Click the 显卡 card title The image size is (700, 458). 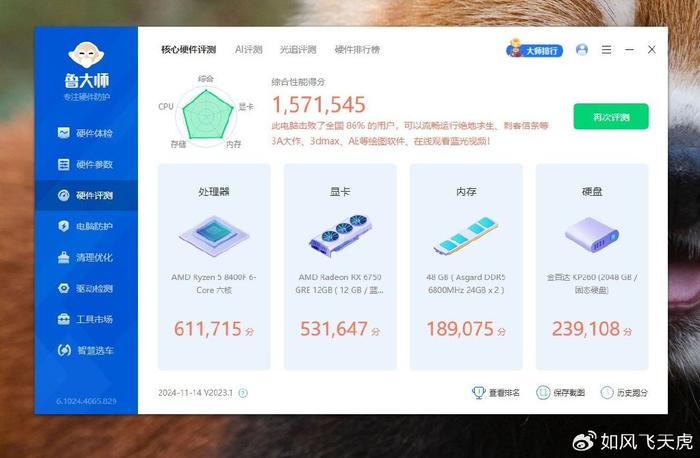340,192
